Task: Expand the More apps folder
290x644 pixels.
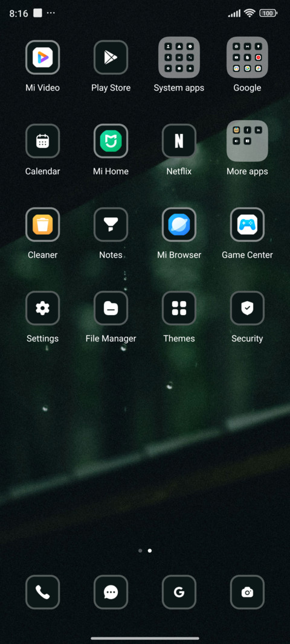Action: [x=247, y=141]
